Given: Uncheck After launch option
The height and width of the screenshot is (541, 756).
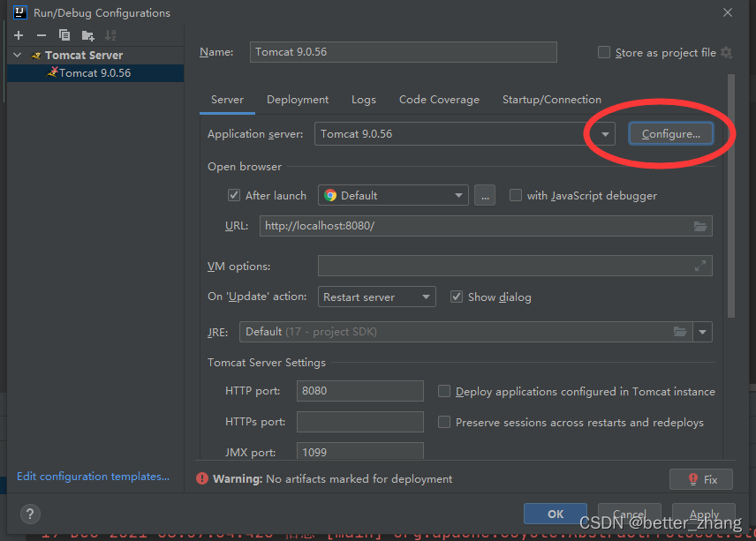Looking at the screenshot, I should 234,195.
